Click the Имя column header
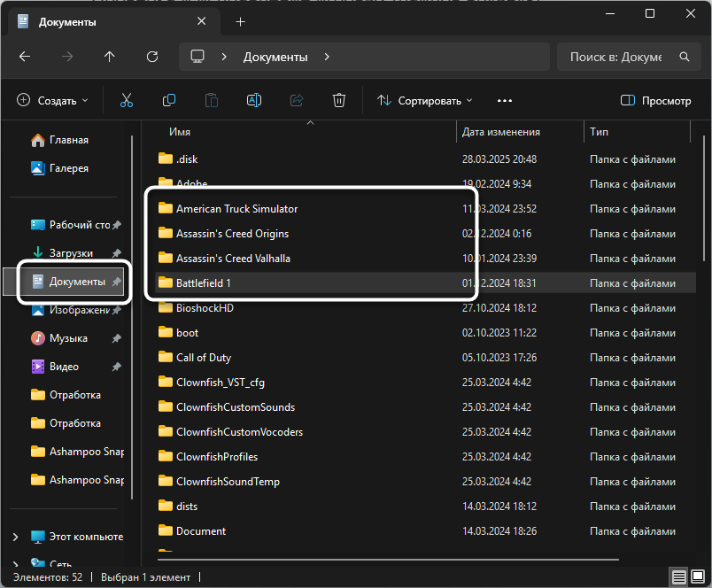 [x=180, y=132]
